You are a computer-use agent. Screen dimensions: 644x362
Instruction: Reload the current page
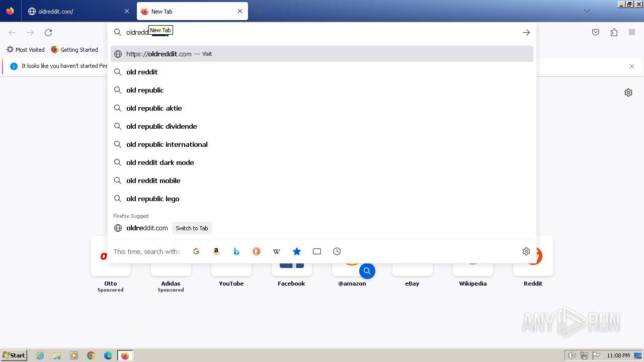pyautogui.click(x=48, y=32)
